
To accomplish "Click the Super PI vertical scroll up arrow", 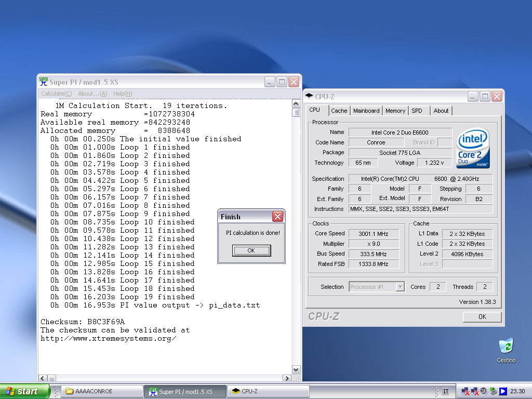I will point(296,103).
